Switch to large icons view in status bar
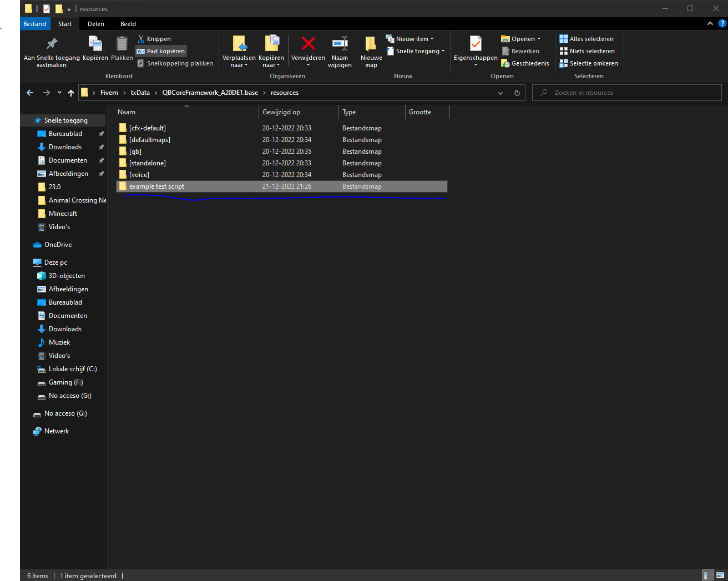 (x=720, y=575)
